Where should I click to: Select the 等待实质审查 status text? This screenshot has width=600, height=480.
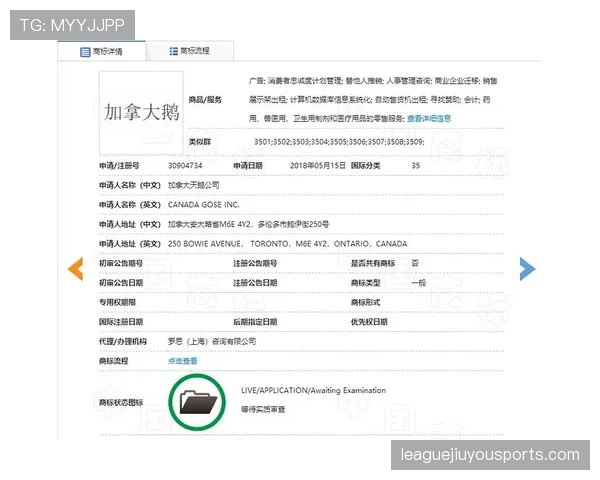pyautogui.click(x=263, y=410)
